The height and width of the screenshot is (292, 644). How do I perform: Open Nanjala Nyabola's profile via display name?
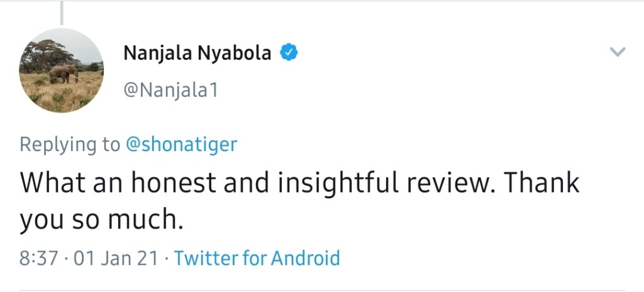coord(197,53)
